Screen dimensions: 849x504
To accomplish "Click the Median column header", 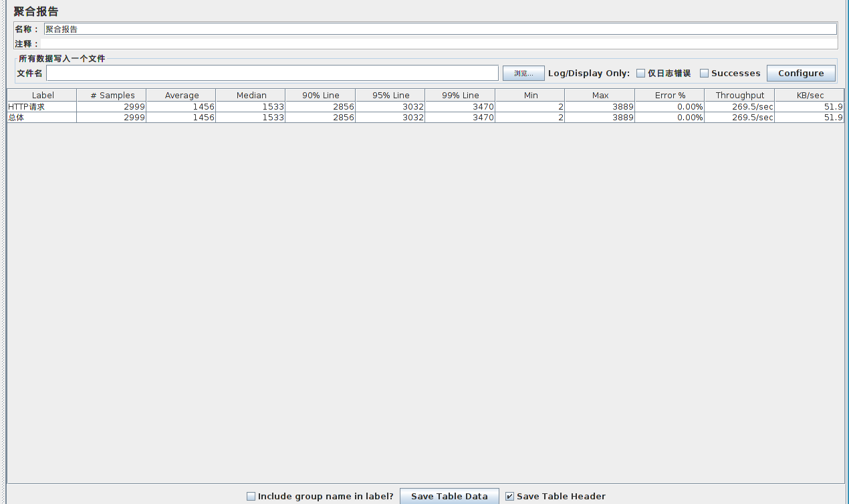I will click(251, 95).
